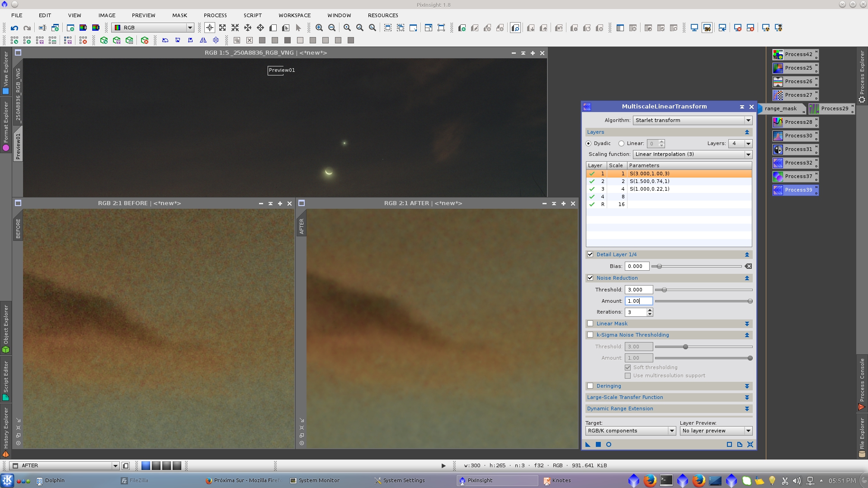Expand Dynamic Range Extension section
Viewport: 868px width, 488px height.
click(669, 408)
